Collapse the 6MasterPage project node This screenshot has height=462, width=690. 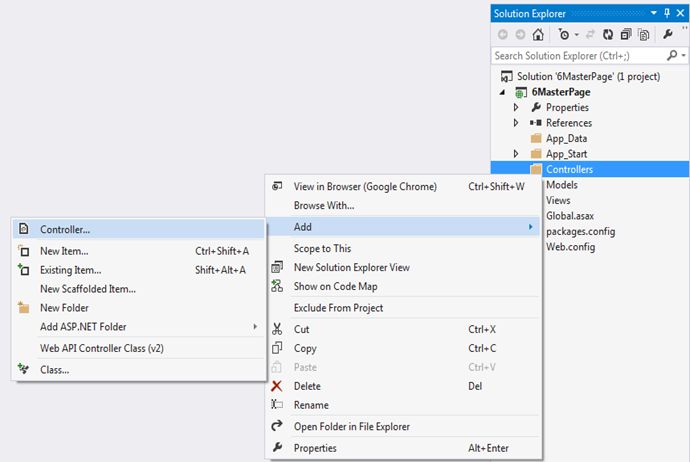coord(503,92)
